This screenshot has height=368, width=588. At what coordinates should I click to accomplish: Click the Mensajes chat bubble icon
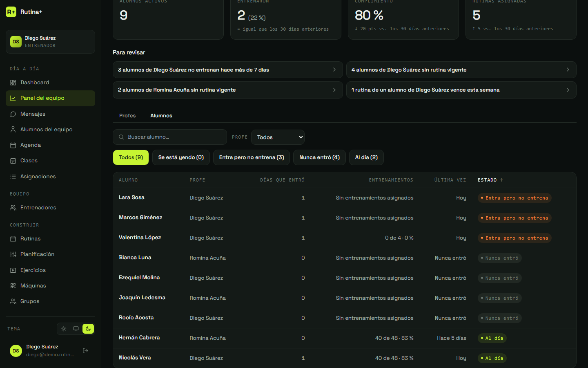(x=13, y=114)
